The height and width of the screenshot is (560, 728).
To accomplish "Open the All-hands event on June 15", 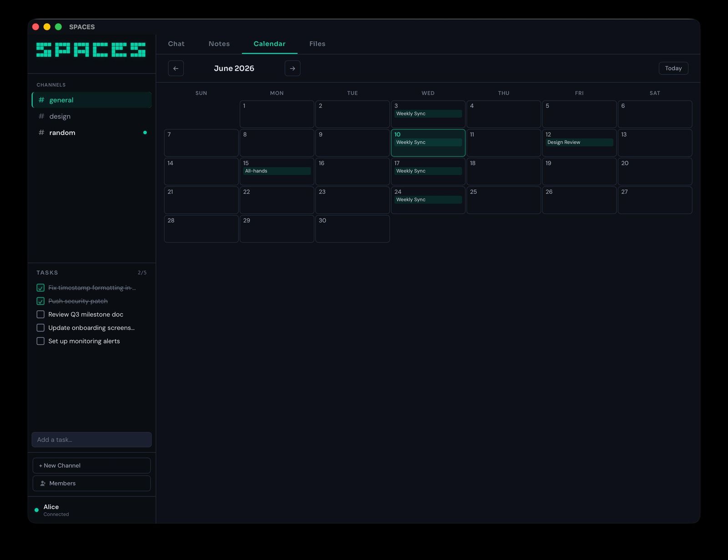I will (277, 171).
